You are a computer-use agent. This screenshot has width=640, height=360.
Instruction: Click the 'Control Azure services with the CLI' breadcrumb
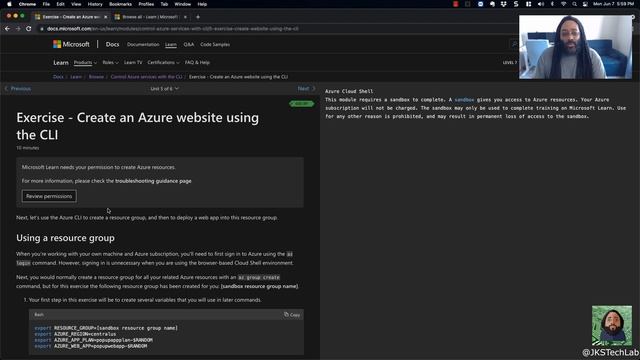pos(147,77)
